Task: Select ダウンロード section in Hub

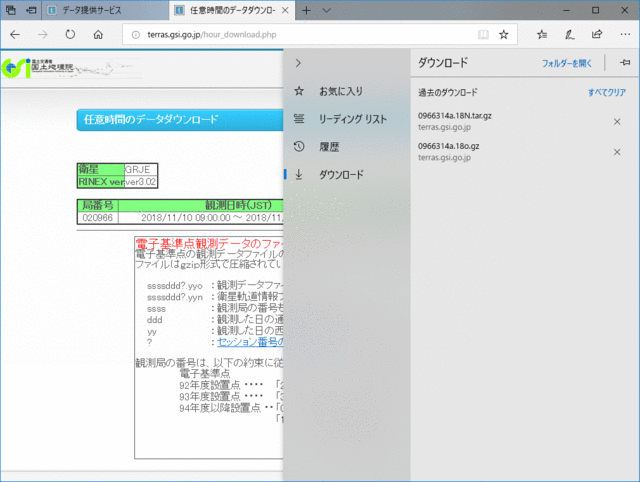Action: point(346,175)
